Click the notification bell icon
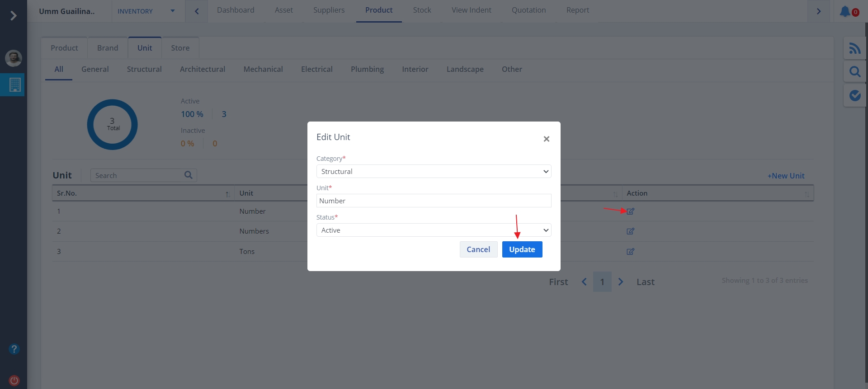This screenshot has width=868, height=389. tap(845, 11)
